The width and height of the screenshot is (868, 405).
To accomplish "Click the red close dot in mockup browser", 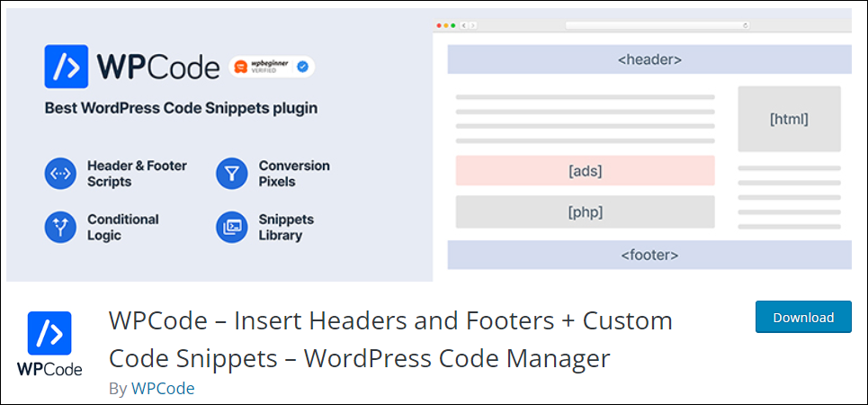I will coord(439,25).
